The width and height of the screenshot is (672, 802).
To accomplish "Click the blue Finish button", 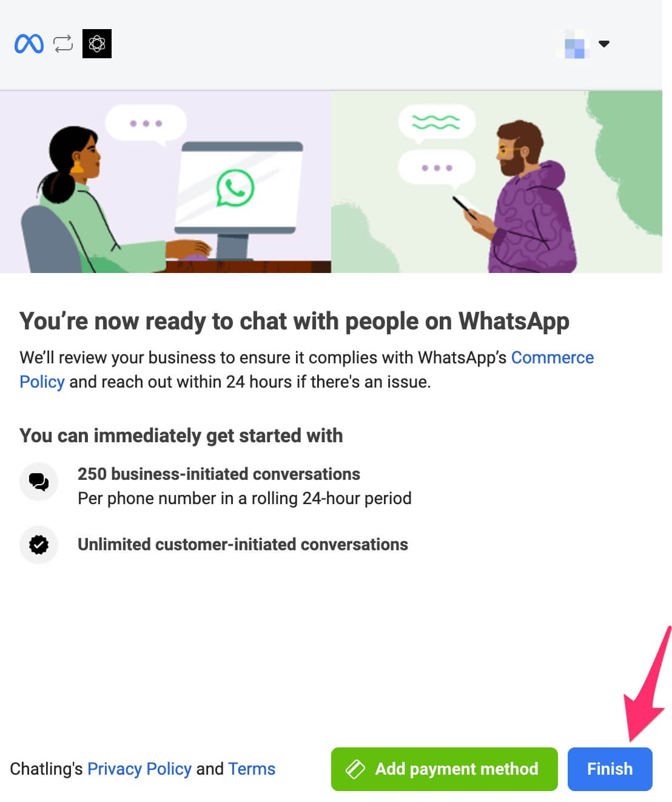I will click(x=610, y=769).
